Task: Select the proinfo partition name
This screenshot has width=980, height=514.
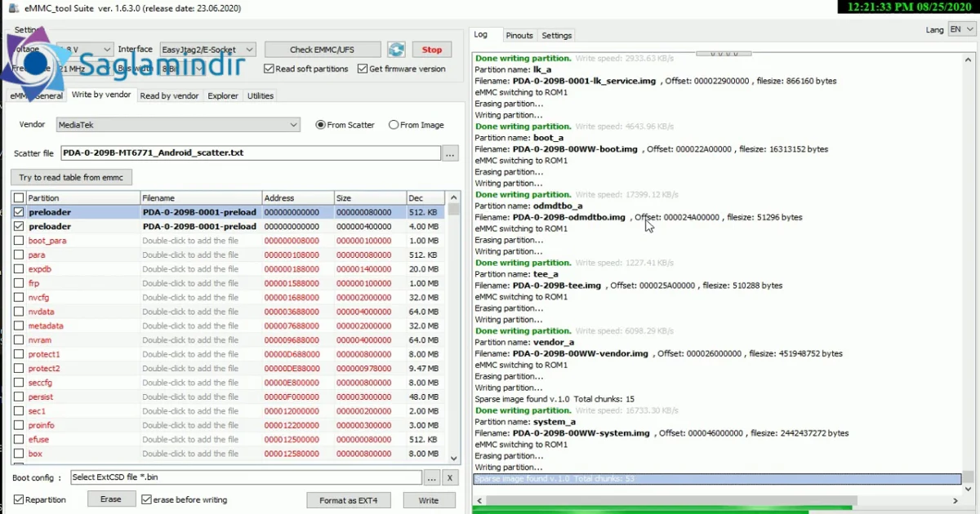Action: click(x=42, y=425)
